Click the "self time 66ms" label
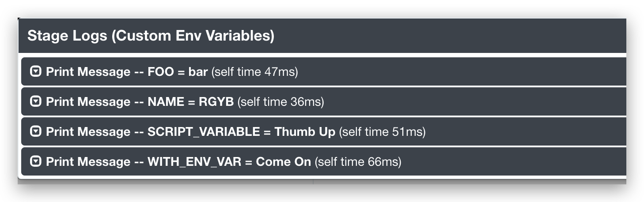 tap(358, 162)
